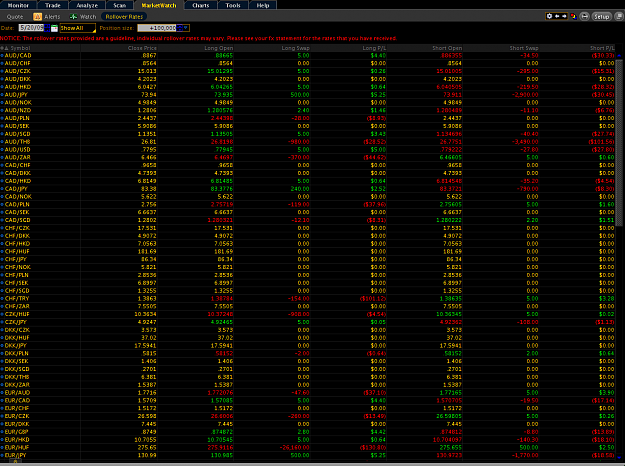Viewport: 625px width, 466px height.
Task: Select the AUD/NZD symbol row
Action: [308, 110]
